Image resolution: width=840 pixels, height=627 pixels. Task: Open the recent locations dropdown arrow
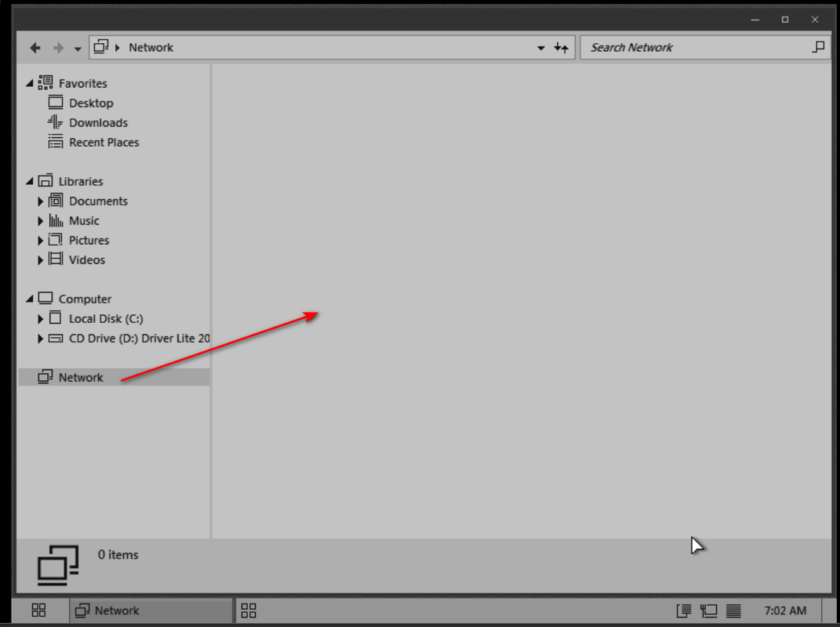(78, 49)
